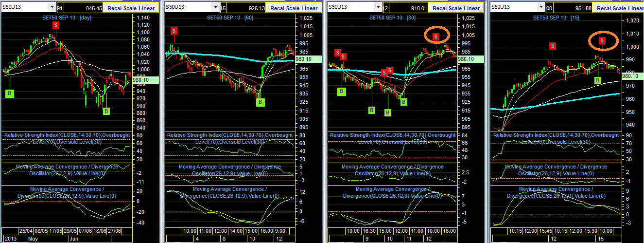Screen dimensions: 644x243
Task: Click Recal Scale-Linear in the [30] chart panel
Action: [x=456, y=8]
